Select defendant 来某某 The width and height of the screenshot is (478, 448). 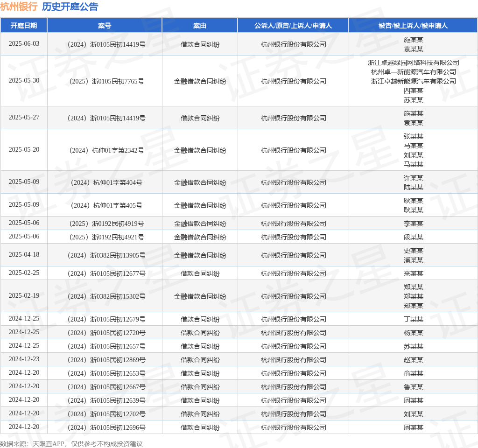[x=414, y=273]
